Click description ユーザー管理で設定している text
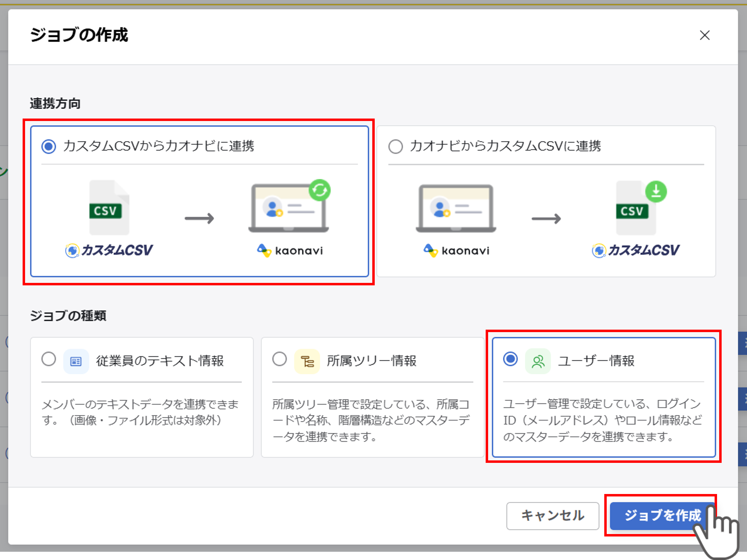This screenshot has width=747, height=560. 603,420
